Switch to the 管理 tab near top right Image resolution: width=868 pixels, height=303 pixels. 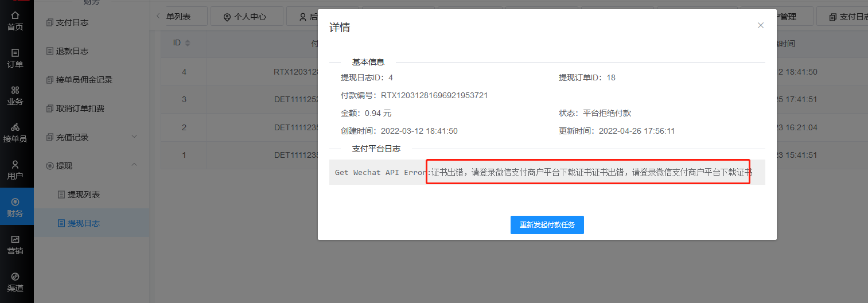tap(795, 17)
